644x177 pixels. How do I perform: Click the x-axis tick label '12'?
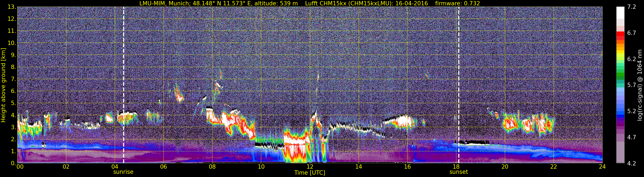click(310, 167)
